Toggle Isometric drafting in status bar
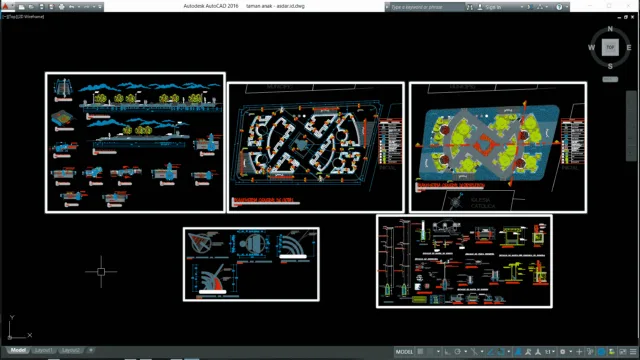The width and height of the screenshot is (640, 360). click(474, 352)
